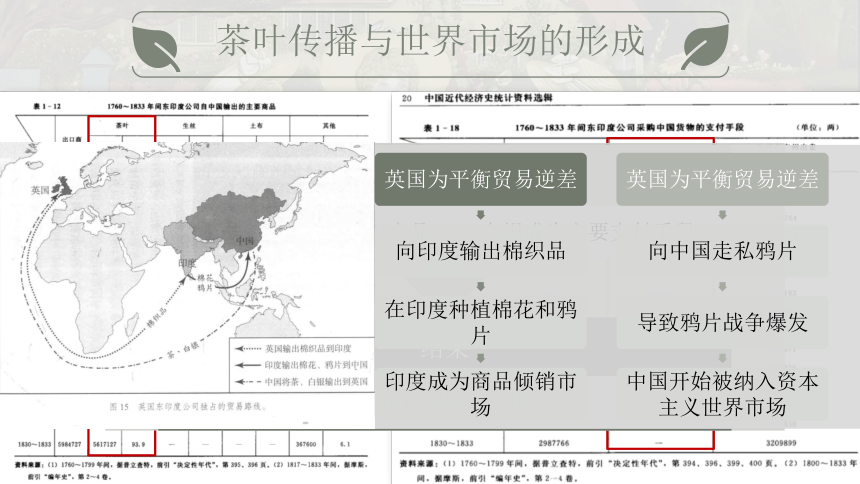Viewport: 860px width, 484px height.
Task: Click the 表 1-18 label
Action: pos(442,128)
